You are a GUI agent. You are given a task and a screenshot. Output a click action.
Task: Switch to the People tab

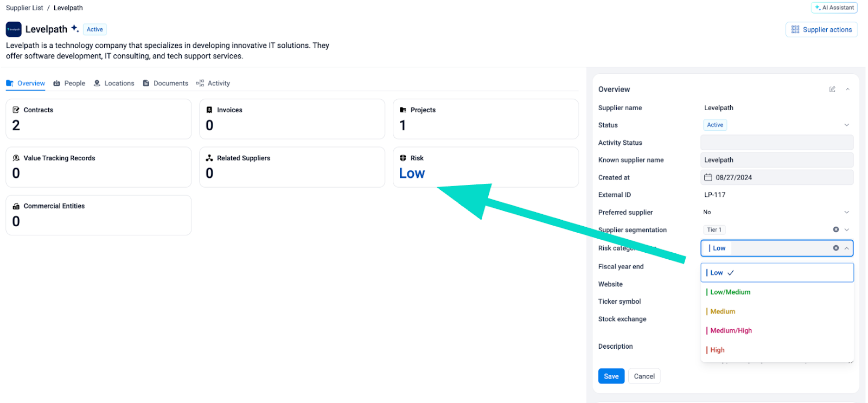[x=69, y=84]
